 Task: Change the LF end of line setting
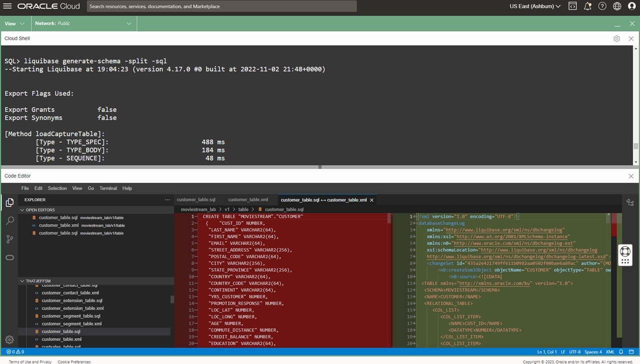coord(563,352)
